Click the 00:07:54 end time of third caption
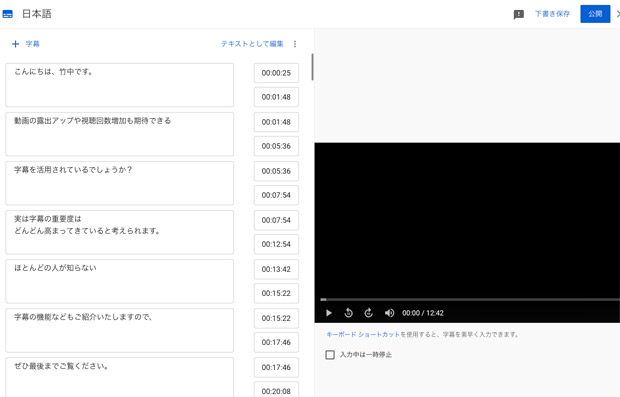 276,195
